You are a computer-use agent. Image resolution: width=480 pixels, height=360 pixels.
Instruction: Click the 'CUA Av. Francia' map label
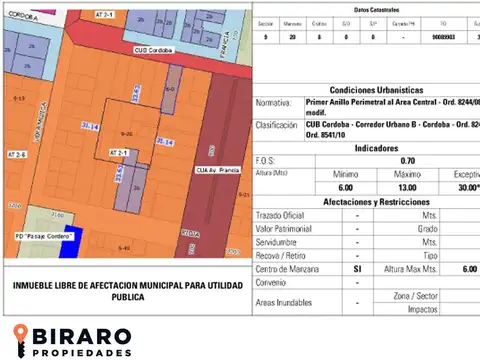pos(218,170)
